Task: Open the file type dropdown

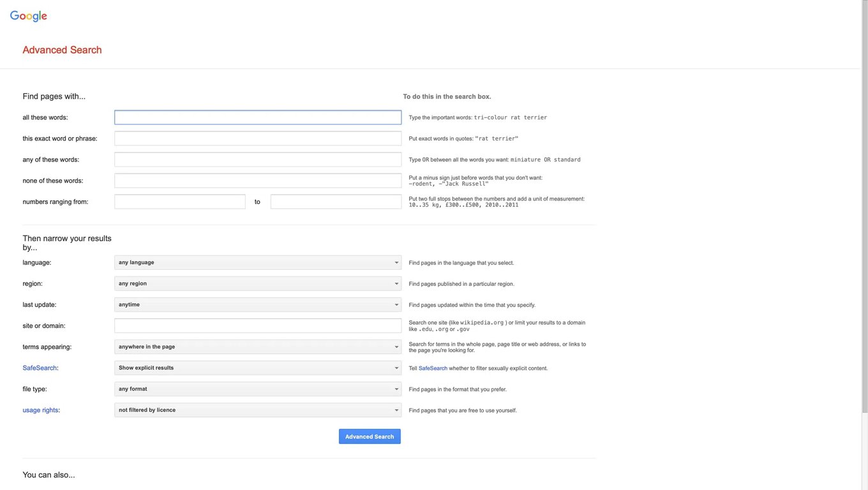Action: click(258, 389)
